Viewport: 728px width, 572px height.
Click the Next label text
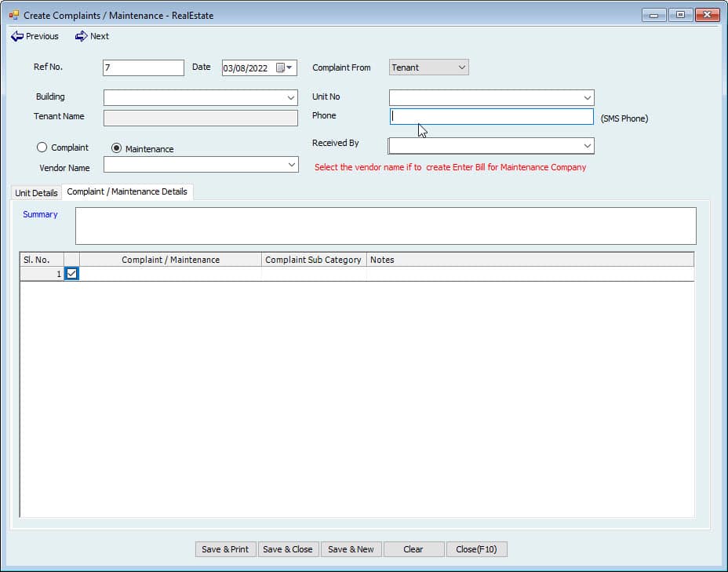pos(100,36)
